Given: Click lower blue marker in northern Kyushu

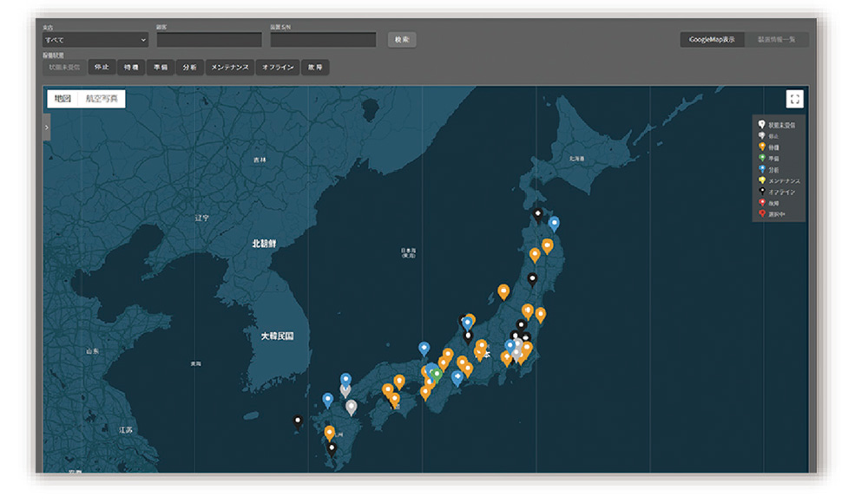Looking at the screenshot, I should tap(328, 400).
